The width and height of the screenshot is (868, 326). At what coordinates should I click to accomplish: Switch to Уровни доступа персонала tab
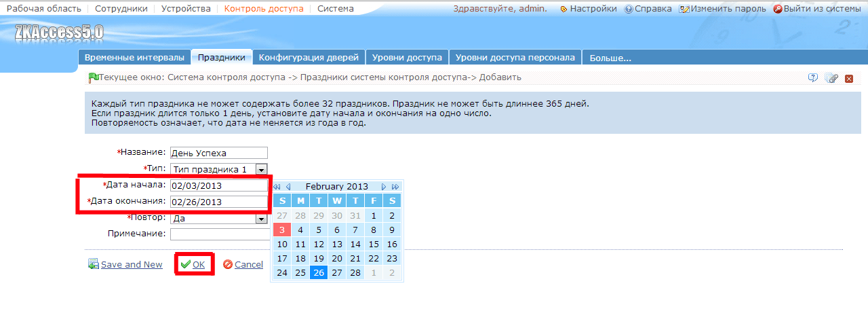[x=515, y=58]
